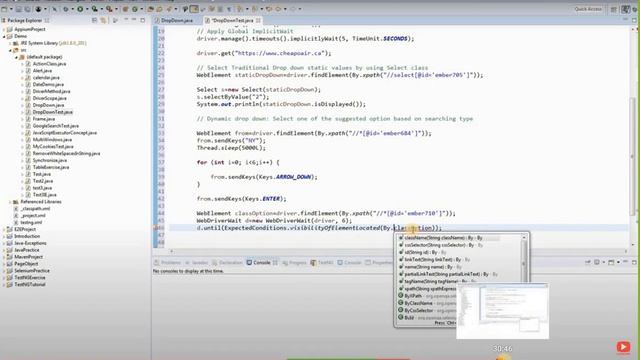The image size is (640, 360).
Task: Minimize the Package Explorer view
Action: (134, 20)
